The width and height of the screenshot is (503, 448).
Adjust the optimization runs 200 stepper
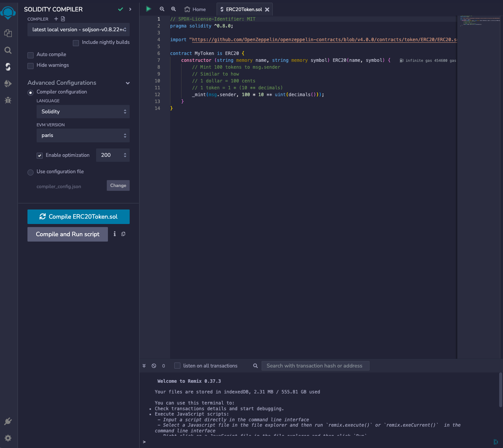click(113, 155)
